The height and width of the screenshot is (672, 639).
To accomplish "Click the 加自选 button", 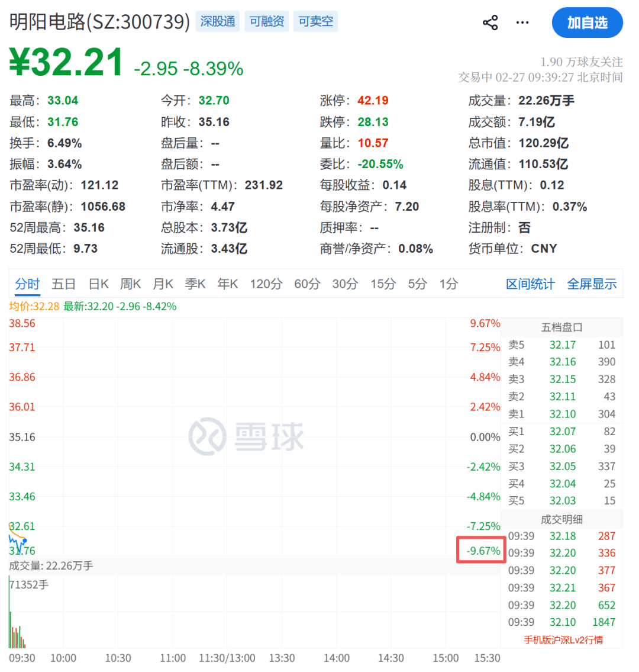I will pos(587,23).
